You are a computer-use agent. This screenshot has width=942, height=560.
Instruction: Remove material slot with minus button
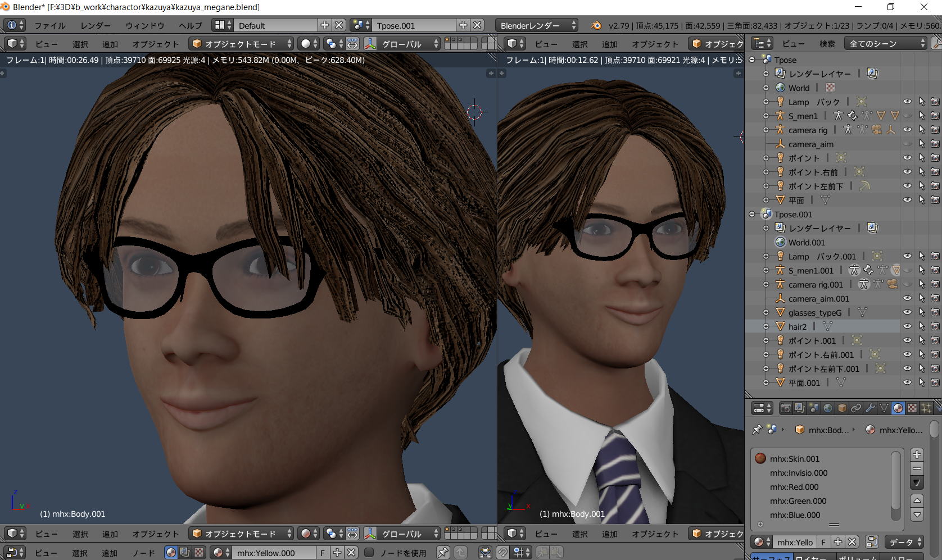pyautogui.click(x=917, y=468)
